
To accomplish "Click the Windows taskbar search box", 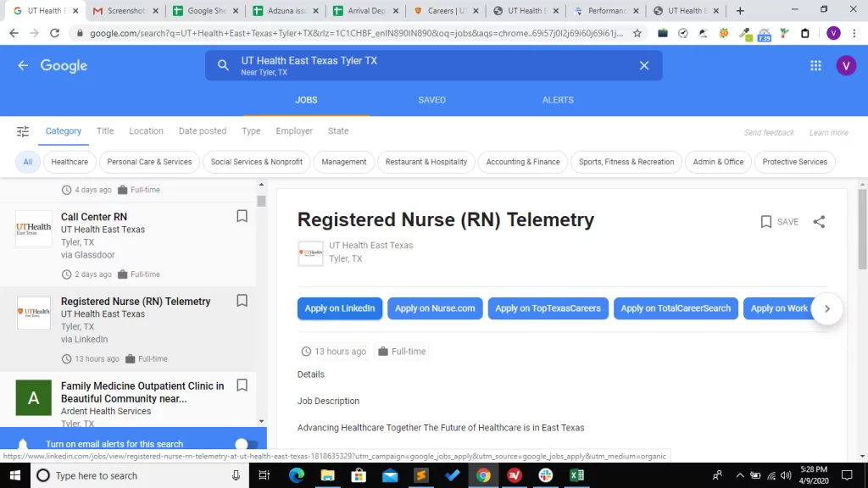I will 138,475.
